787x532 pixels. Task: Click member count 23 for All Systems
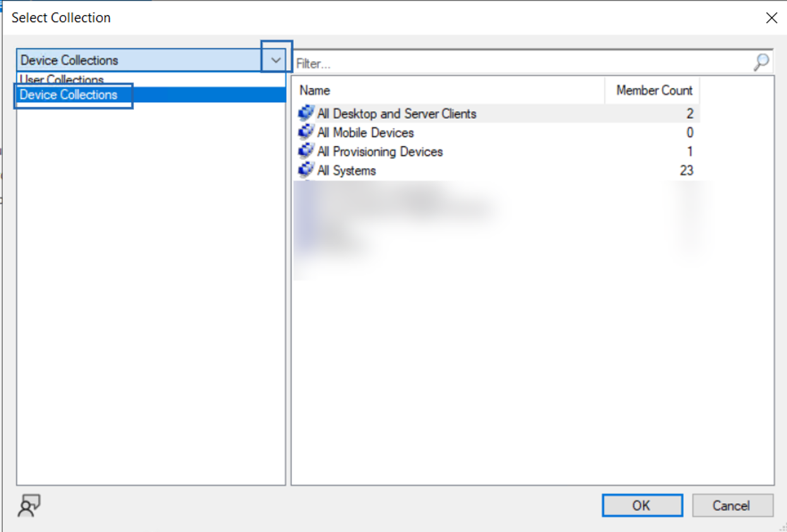click(x=686, y=170)
